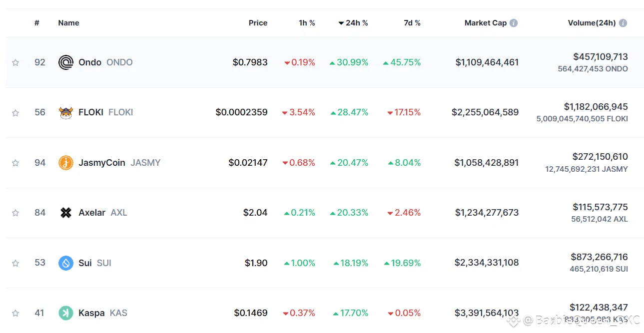Sort table by 1h % column

click(x=307, y=23)
